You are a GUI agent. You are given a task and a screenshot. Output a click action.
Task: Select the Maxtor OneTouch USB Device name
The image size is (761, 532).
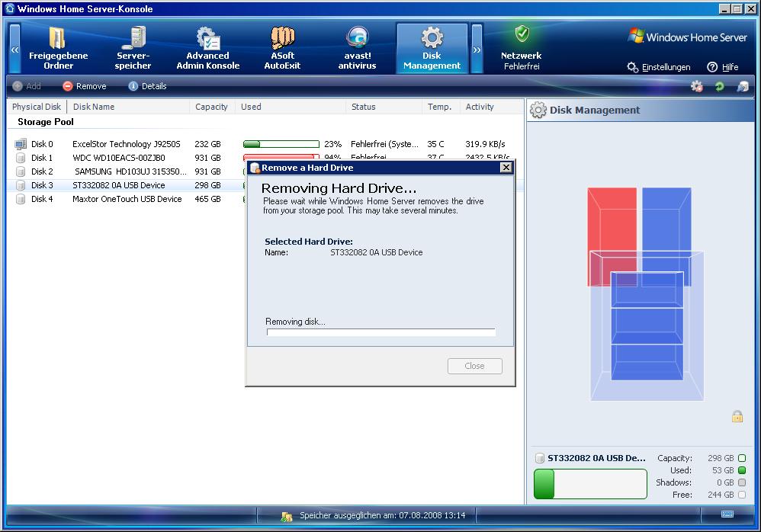pos(127,199)
